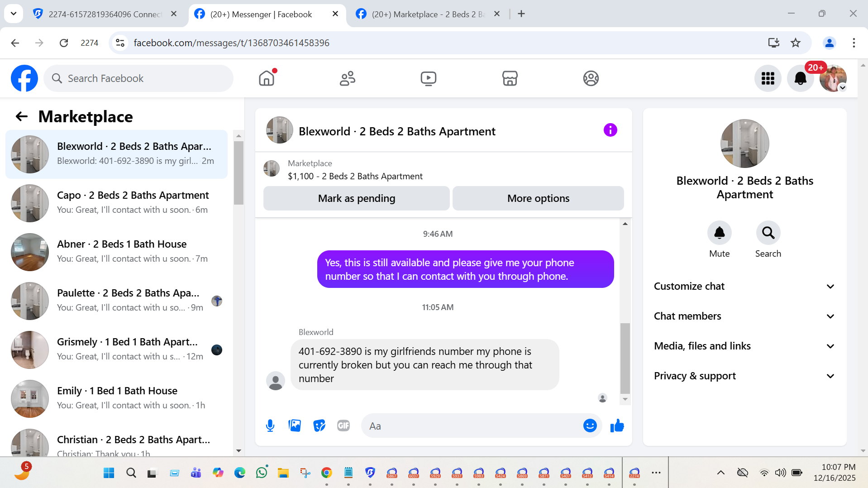Click the Facebook logo
This screenshot has width=868, height=488.
pyautogui.click(x=24, y=78)
